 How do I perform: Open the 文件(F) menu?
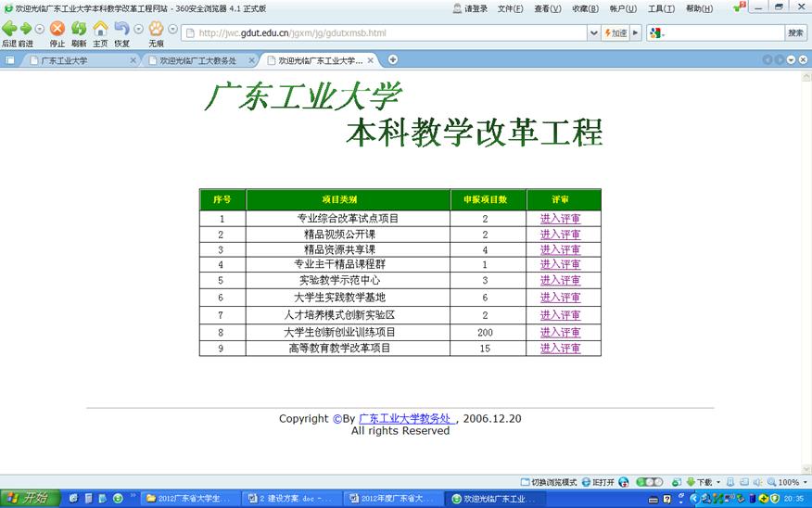pos(510,8)
